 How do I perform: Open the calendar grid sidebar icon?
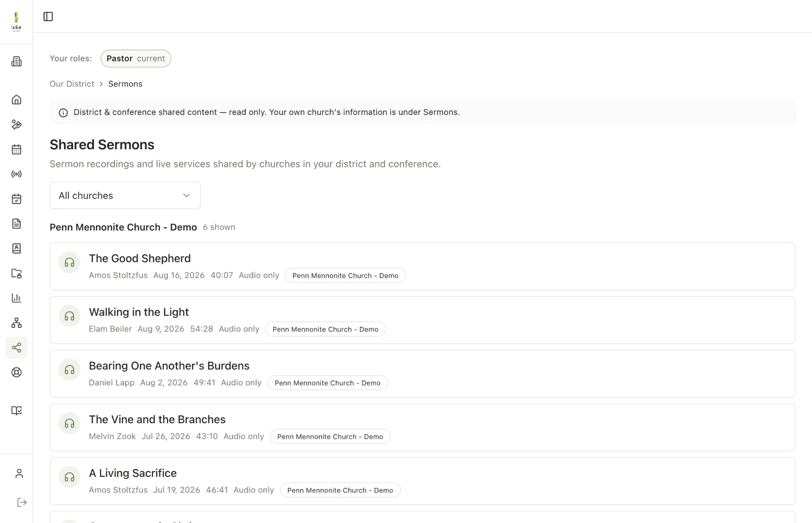coord(16,149)
